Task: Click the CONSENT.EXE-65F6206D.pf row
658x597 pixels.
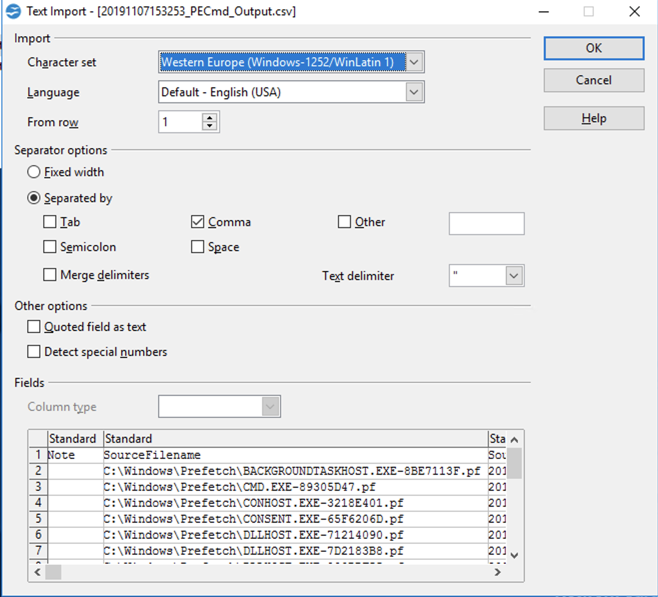Action: [x=295, y=519]
